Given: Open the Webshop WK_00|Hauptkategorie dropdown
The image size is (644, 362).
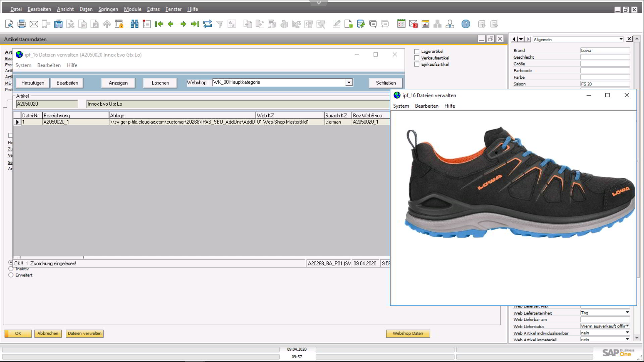Looking at the screenshot, I should click(x=349, y=82).
